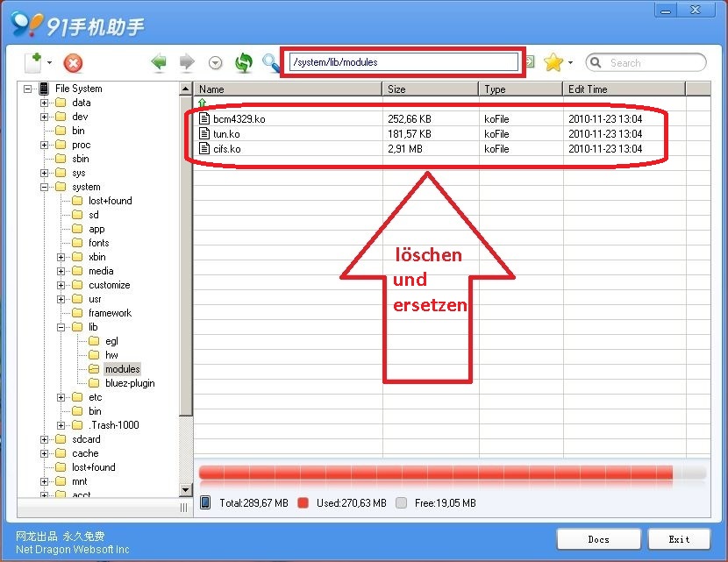Open the navigation history round dropdown button
Image resolution: width=728 pixels, height=562 pixels.
215,62
